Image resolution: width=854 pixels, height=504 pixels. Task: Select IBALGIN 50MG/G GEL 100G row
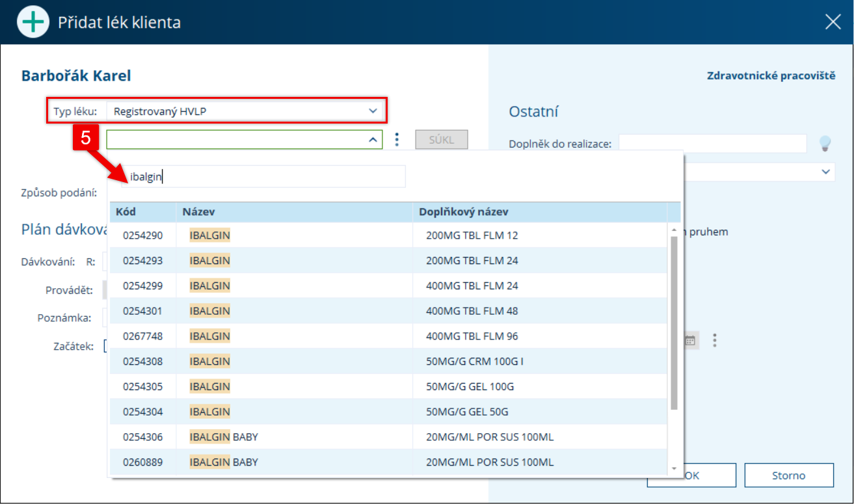pyautogui.click(x=388, y=386)
